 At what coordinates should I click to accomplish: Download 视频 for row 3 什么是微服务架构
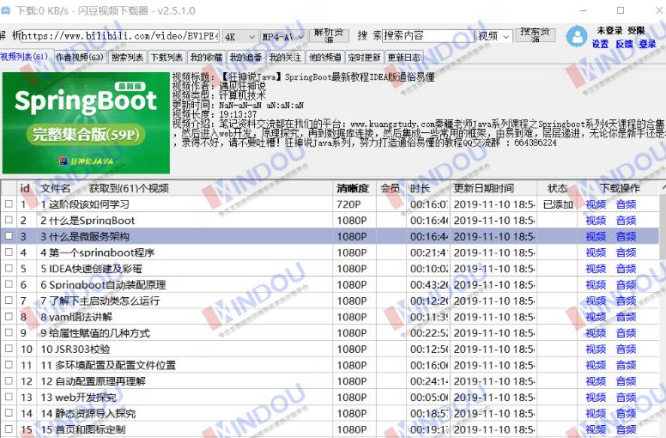pos(595,237)
